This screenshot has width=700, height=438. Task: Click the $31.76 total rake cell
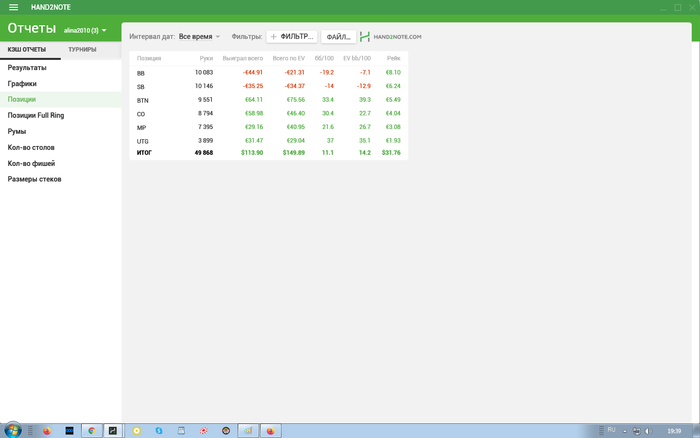tap(391, 153)
